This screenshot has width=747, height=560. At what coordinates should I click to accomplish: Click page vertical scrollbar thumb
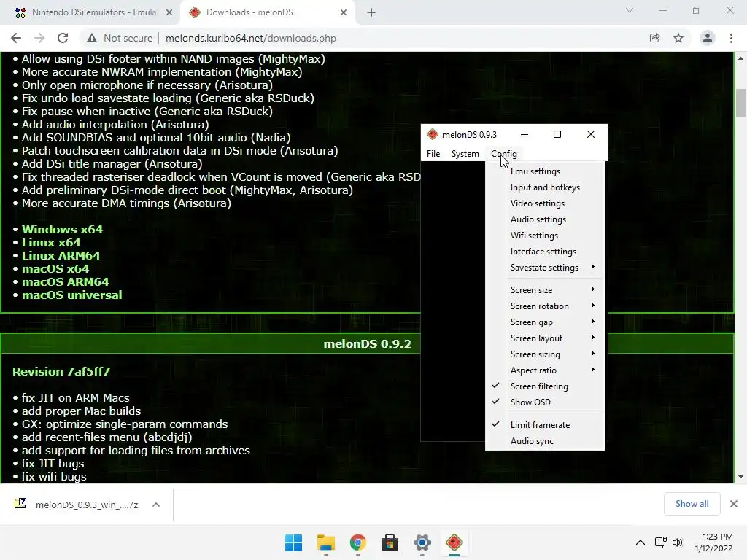[740, 102]
